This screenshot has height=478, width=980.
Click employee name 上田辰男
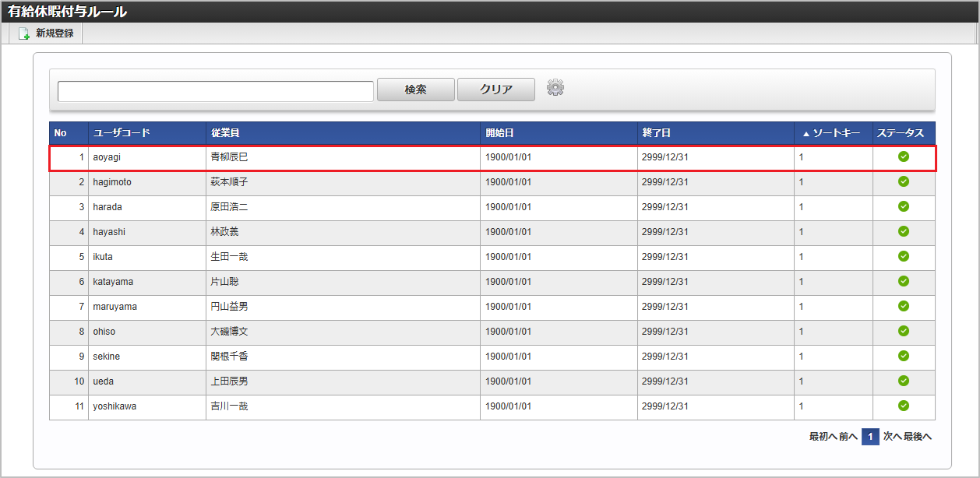click(x=229, y=381)
